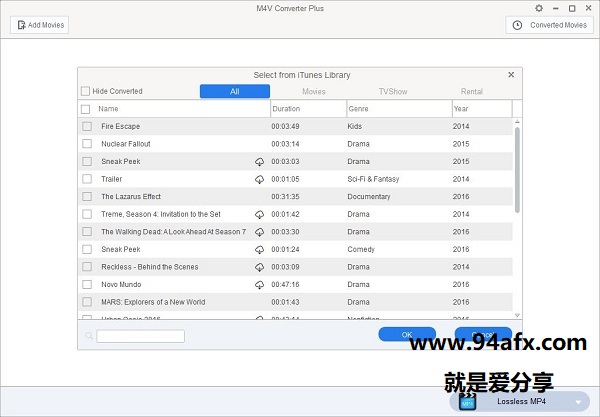Image resolution: width=600 pixels, height=417 pixels.
Task: Check the Fire Escape row checkbox
Action: click(x=87, y=126)
